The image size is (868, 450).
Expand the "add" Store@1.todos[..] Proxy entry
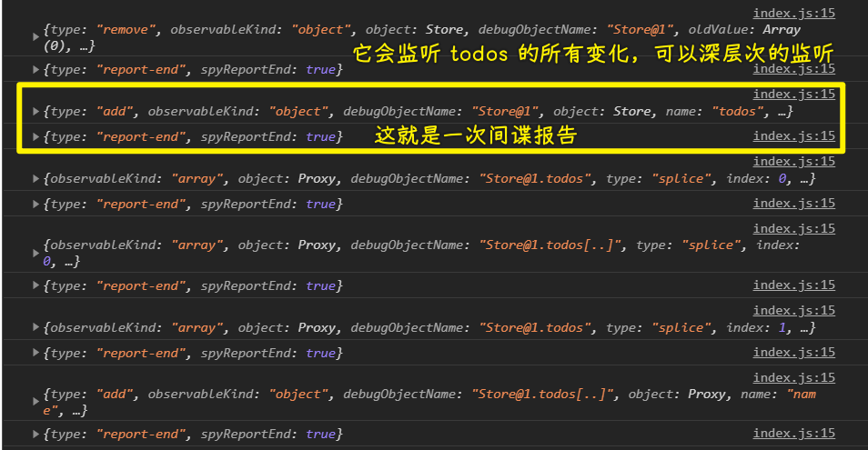[35, 403]
